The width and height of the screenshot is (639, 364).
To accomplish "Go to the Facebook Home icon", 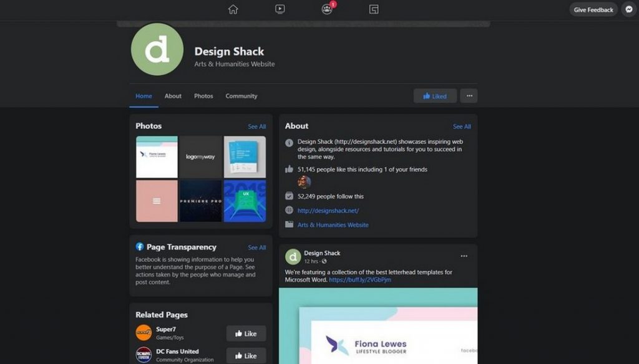I will pyautogui.click(x=233, y=9).
